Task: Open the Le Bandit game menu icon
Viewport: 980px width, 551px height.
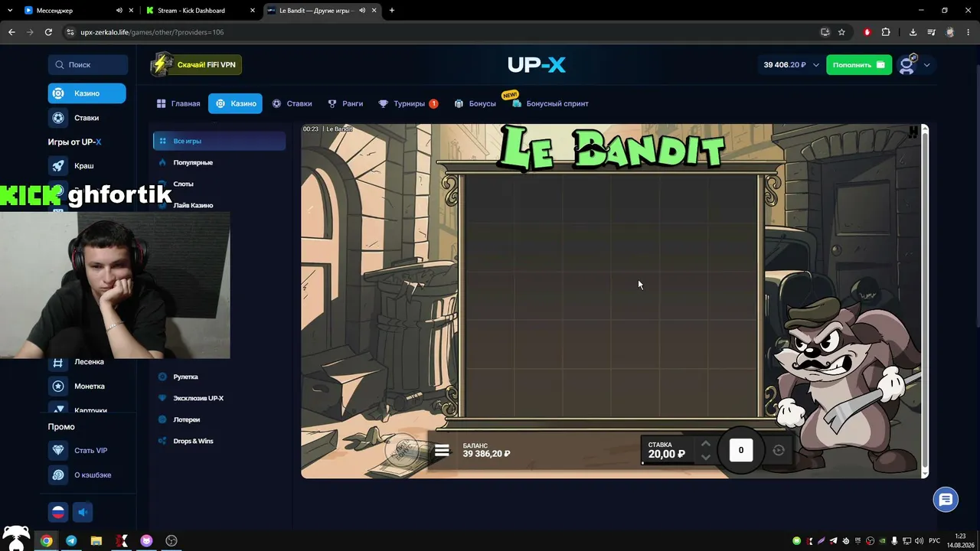Action: 442,450
